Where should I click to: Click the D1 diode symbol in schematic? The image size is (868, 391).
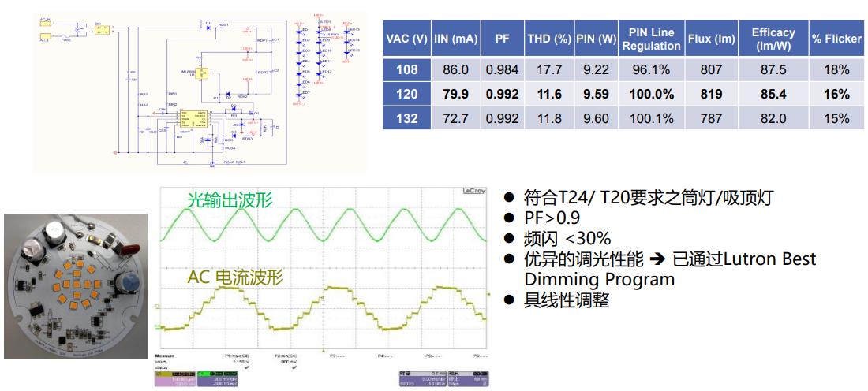[x=207, y=29]
